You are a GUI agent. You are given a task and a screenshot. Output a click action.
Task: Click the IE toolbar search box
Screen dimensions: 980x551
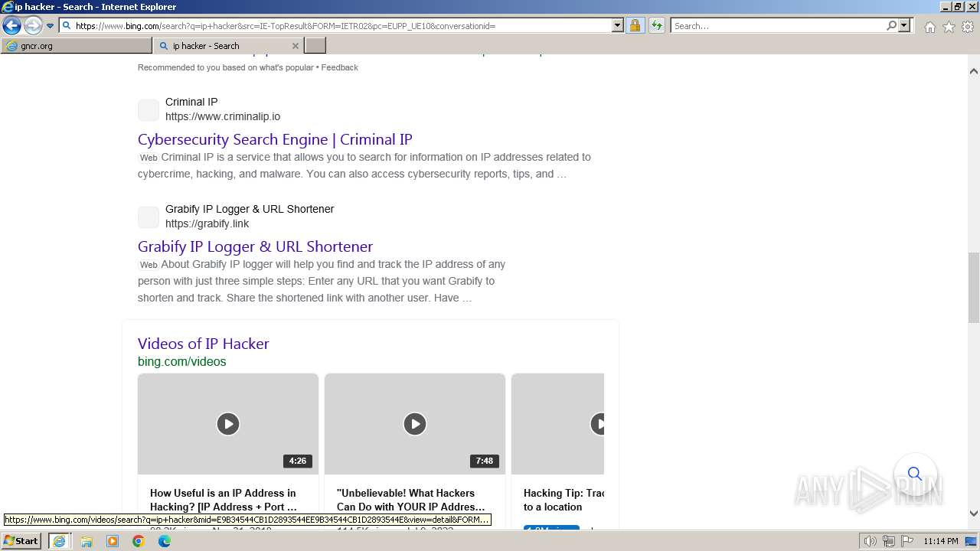tap(778, 25)
